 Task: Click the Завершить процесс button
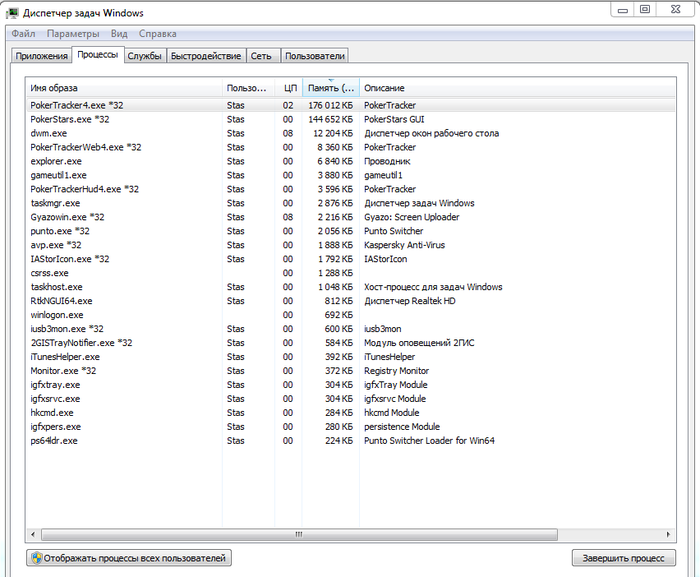click(624, 558)
